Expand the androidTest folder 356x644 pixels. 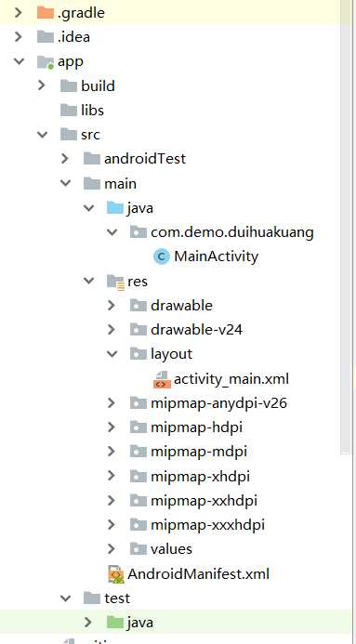(65, 159)
